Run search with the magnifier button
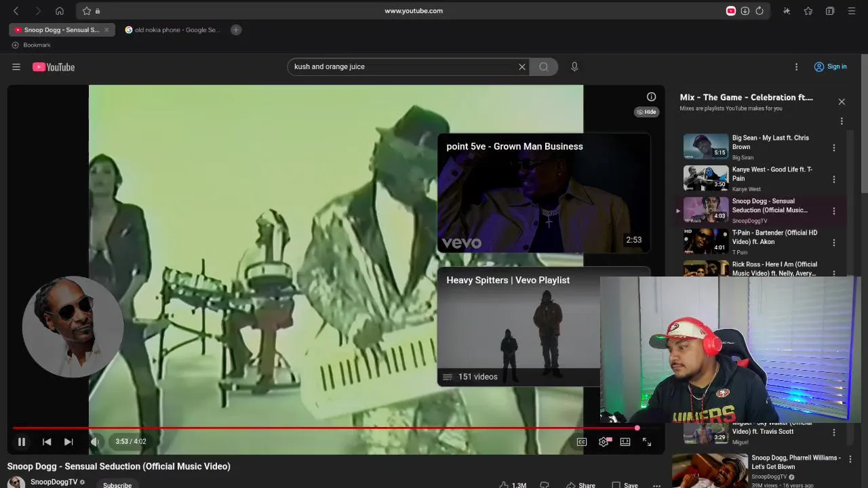868x488 pixels. click(543, 66)
